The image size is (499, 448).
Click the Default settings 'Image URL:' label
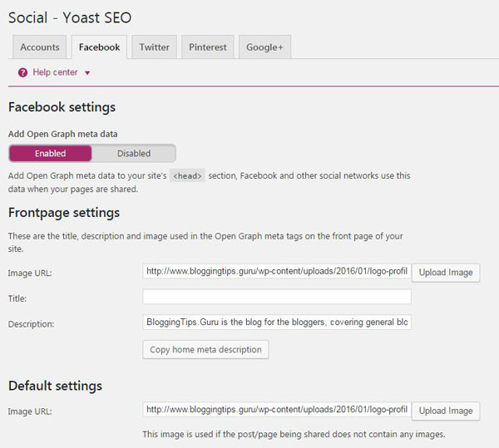(30, 411)
